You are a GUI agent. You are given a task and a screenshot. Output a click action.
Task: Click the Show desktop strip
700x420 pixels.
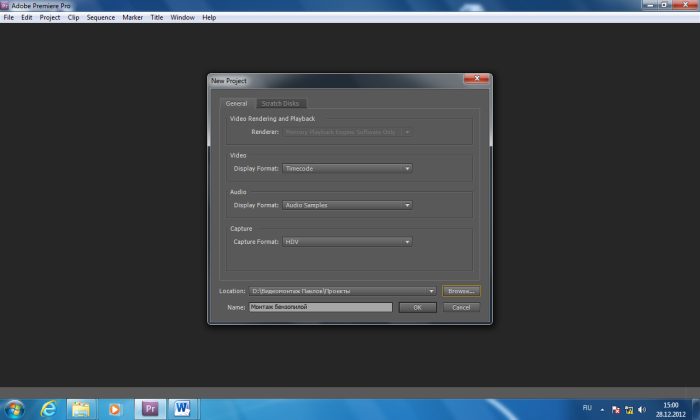tap(696, 409)
